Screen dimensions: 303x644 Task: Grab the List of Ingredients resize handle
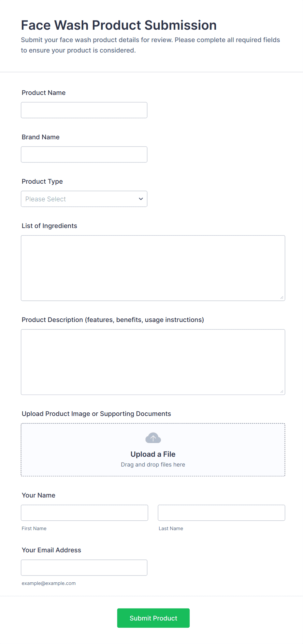pos(282,298)
